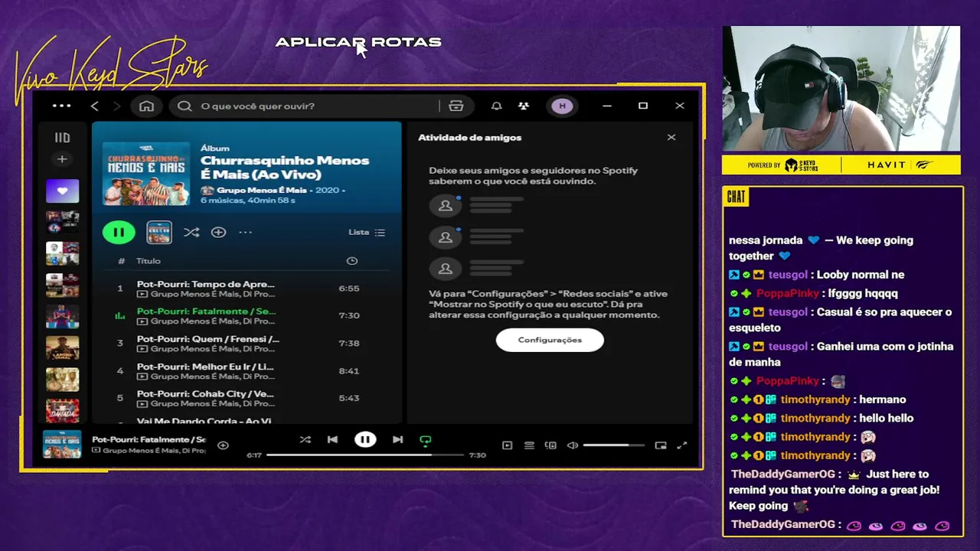Click TheDaddyGamerOG's 'great job' chat message
Viewport: 980px width, 551px height.
tap(834, 490)
